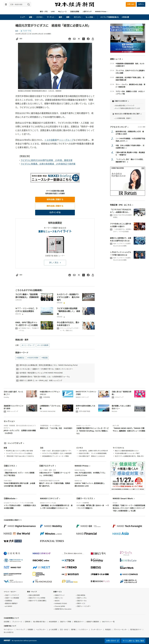Viewport: 149px width, 644px height.
Task: Open the NIKKEI Digital Governance logo link
Action: coord(20,526)
